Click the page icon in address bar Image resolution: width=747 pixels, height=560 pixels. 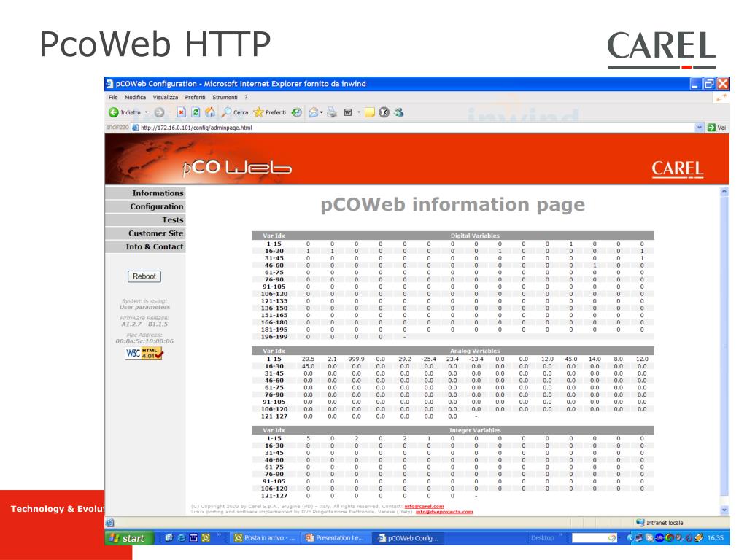tap(135, 128)
